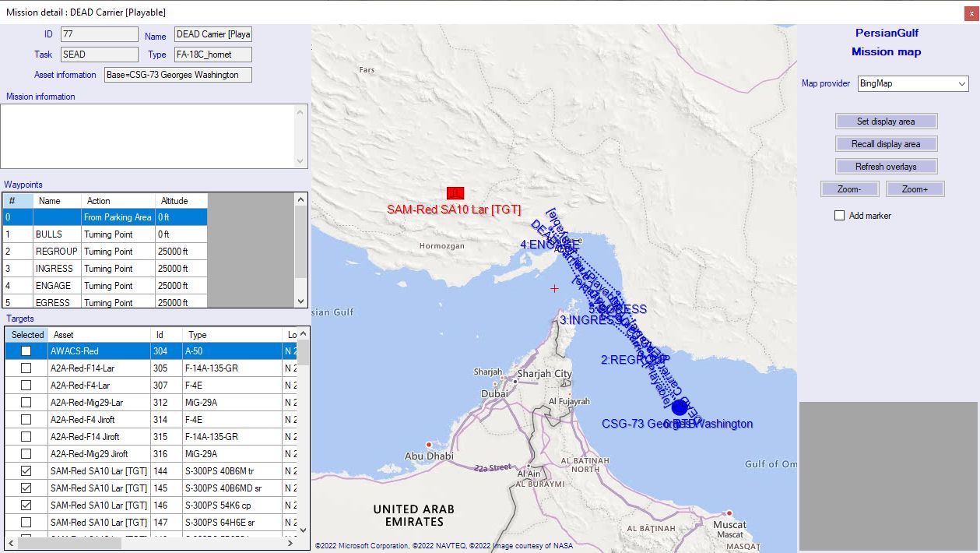Image resolution: width=980 pixels, height=553 pixels.
Task: Zoom out the map with Zoom-
Action: point(849,189)
